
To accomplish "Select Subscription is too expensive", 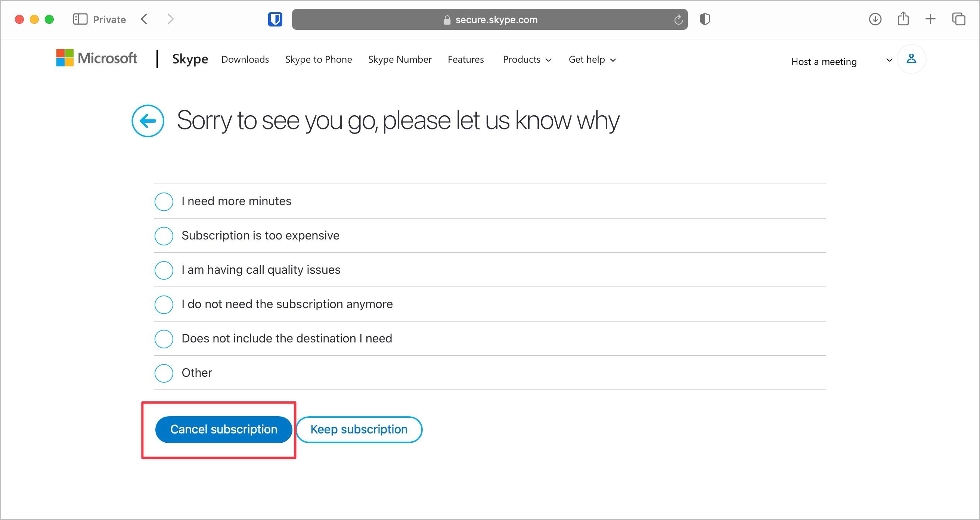I will pyautogui.click(x=164, y=236).
